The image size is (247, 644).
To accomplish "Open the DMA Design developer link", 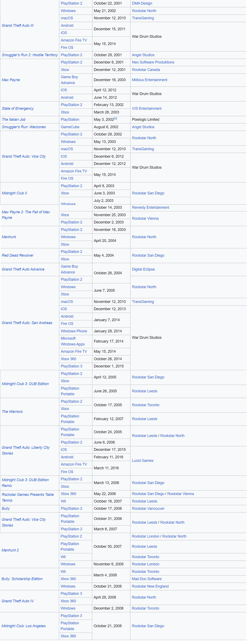I will [x=142, y=3].
